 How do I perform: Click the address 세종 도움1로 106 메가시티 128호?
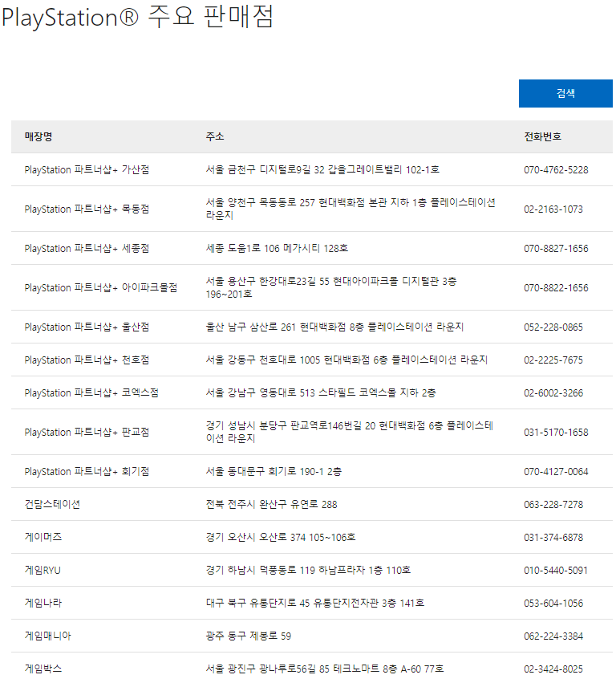pos(277,248)
